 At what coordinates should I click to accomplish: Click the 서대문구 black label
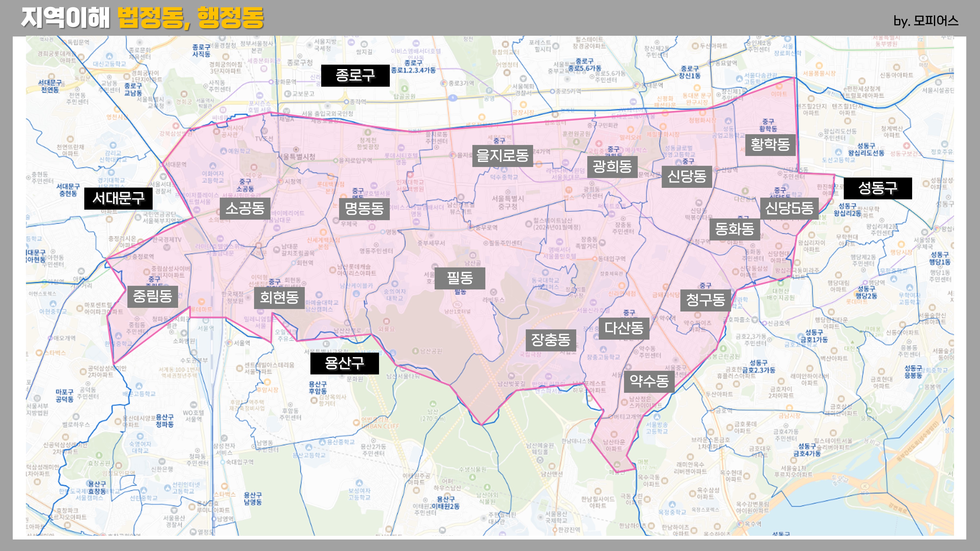pos(118,198)
